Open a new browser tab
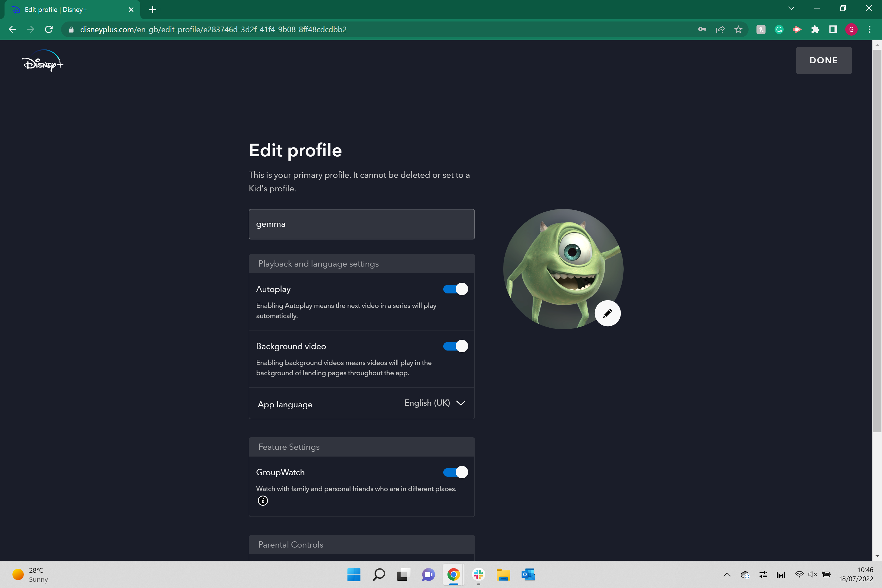The image size is (882, 588). 153,10
